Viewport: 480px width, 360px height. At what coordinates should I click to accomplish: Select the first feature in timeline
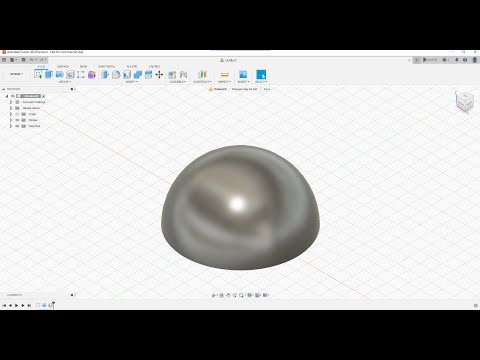pos(38,305)
